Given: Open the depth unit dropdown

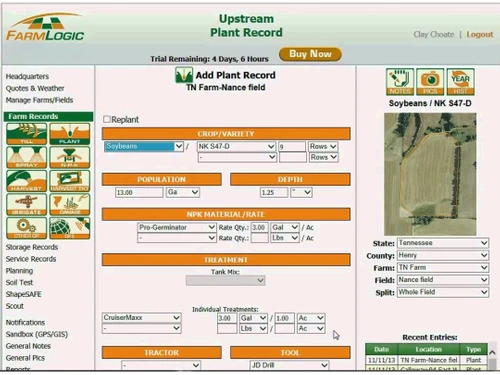Looking at the screenshot, I should (301, 192).
